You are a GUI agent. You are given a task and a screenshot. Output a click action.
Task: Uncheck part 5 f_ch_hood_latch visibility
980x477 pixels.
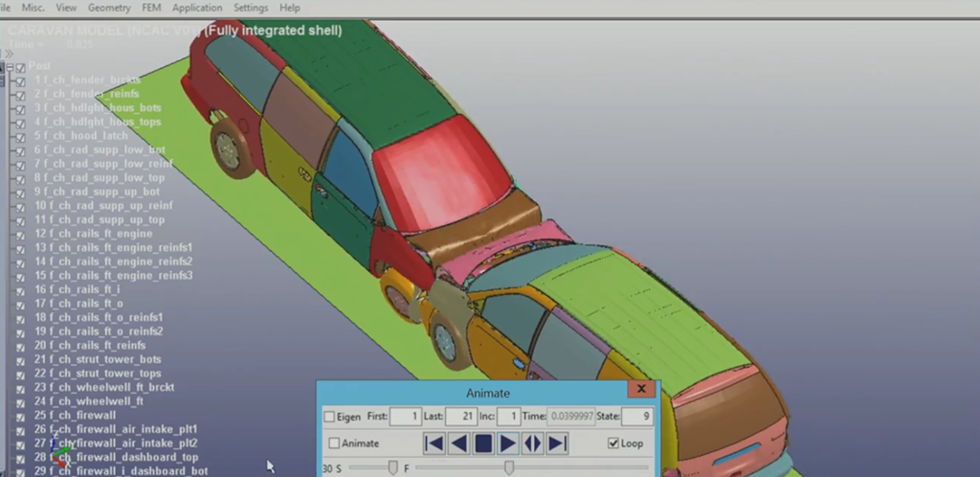(20, 136)
